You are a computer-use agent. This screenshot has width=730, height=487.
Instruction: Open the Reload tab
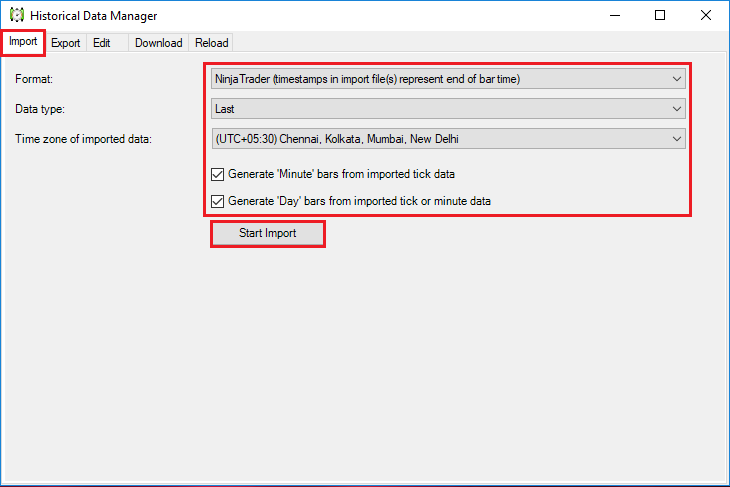click(x=211, y=43)
